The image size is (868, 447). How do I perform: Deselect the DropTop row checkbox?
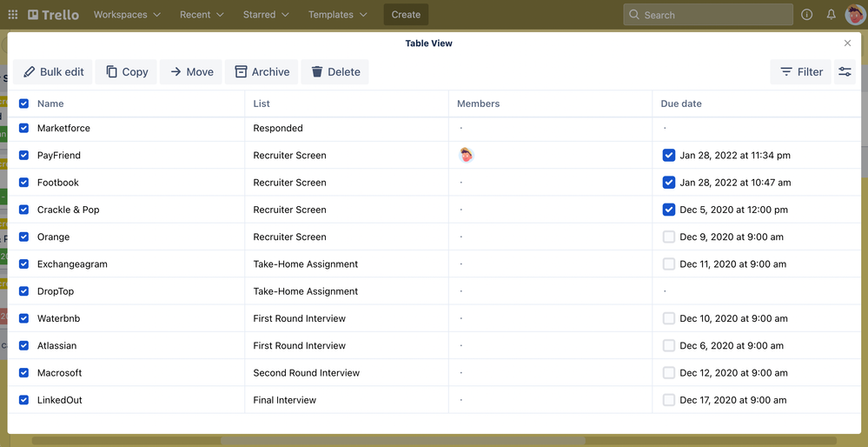pyautogui.click(x=23, y=290)
